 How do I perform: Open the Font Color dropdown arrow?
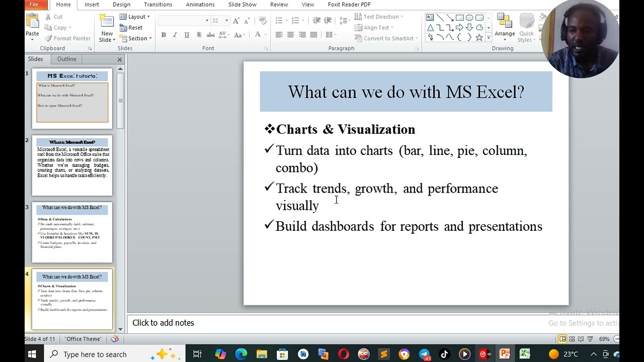[265, 35]
